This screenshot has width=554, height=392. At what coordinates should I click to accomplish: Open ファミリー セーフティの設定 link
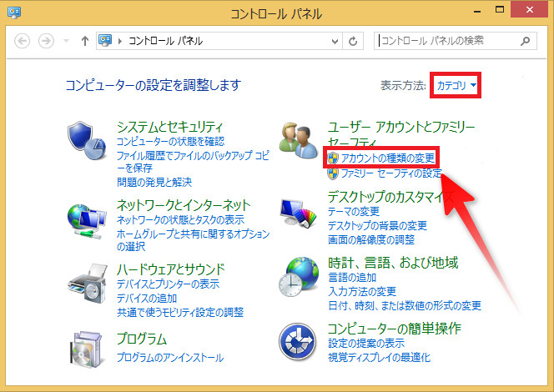[x=391, y=173]
